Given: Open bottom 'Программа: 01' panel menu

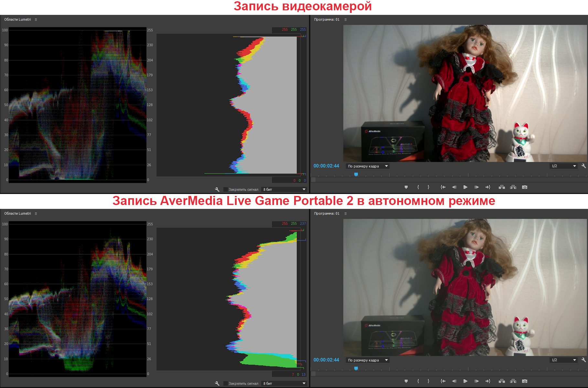Looking at the screenshot, I should [x=346, y=214].
